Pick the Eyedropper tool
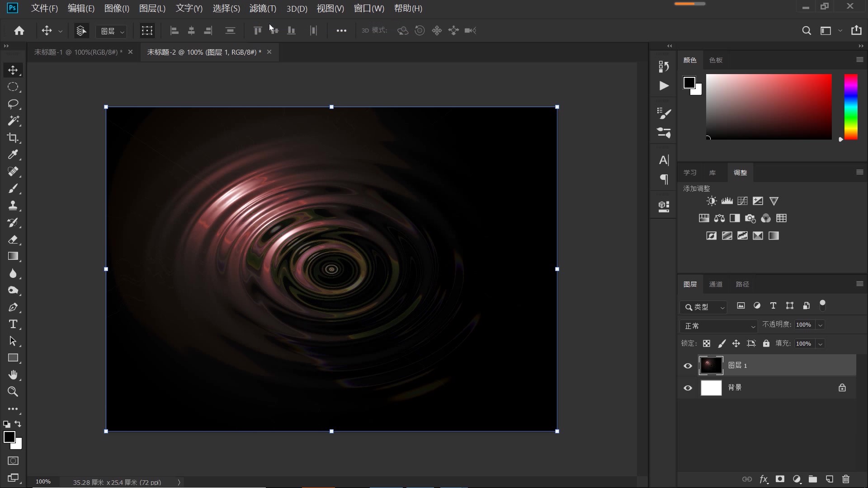Viewport: 868px width, 488px height. 13,155
